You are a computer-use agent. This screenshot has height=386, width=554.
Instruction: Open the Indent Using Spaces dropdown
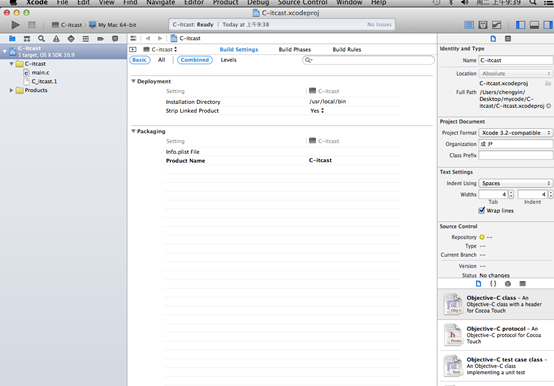point(515,183)
